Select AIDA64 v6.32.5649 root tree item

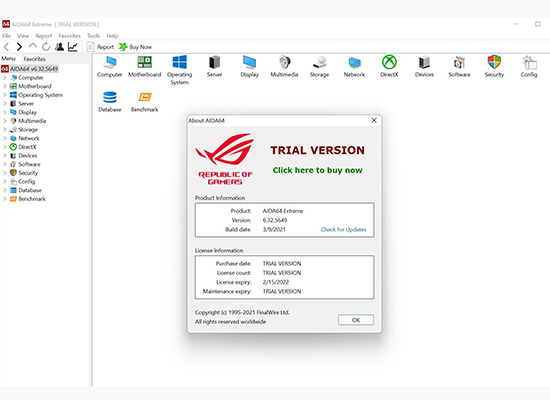(30, 69)
